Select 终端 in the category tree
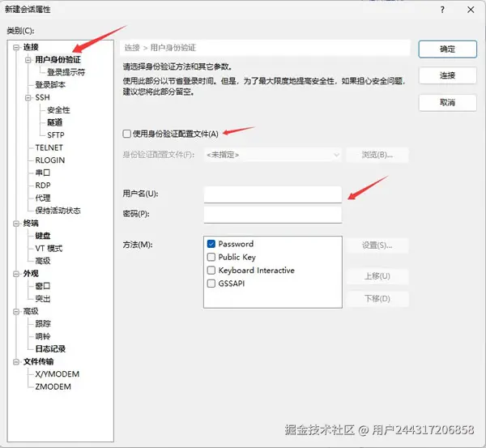 pyautogui.click(x=31, y=224)
